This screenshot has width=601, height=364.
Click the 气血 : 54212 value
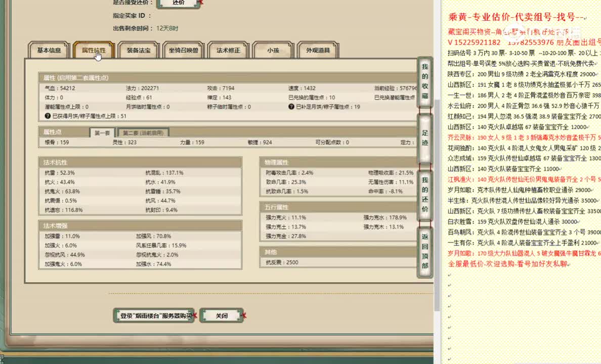60,88
